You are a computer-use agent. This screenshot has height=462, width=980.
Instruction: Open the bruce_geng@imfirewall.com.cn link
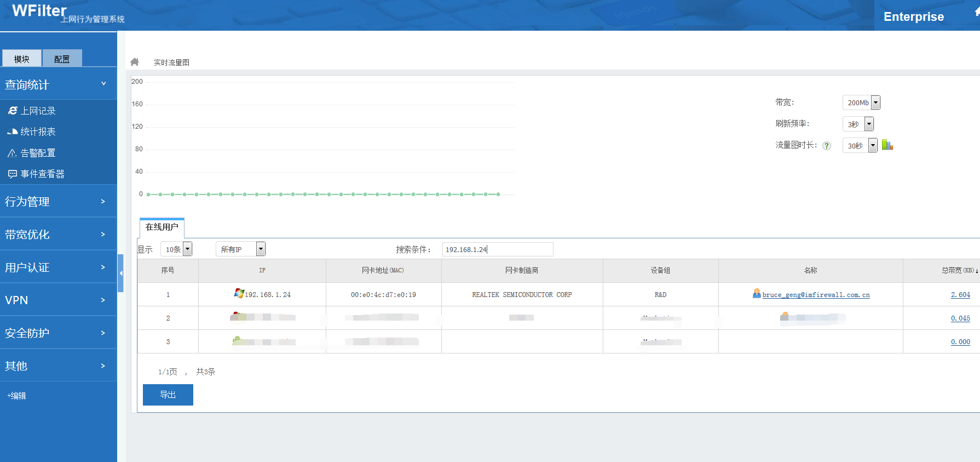tap(816, 295)
